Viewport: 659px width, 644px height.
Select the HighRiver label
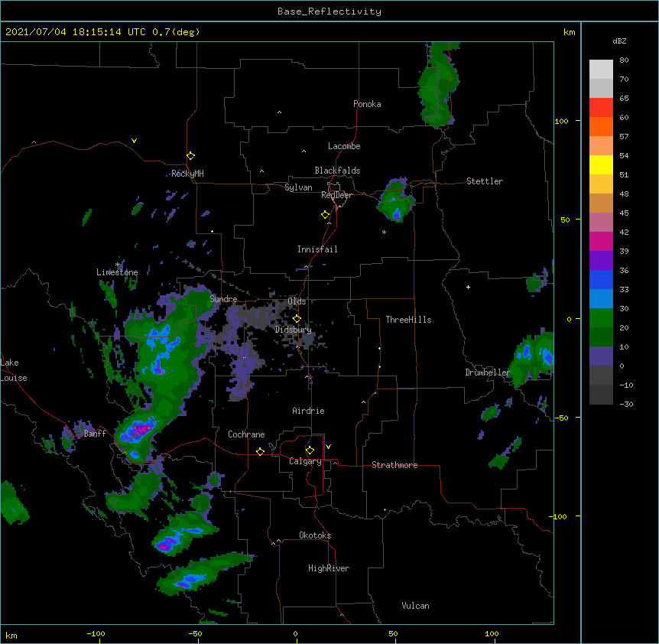329,568
